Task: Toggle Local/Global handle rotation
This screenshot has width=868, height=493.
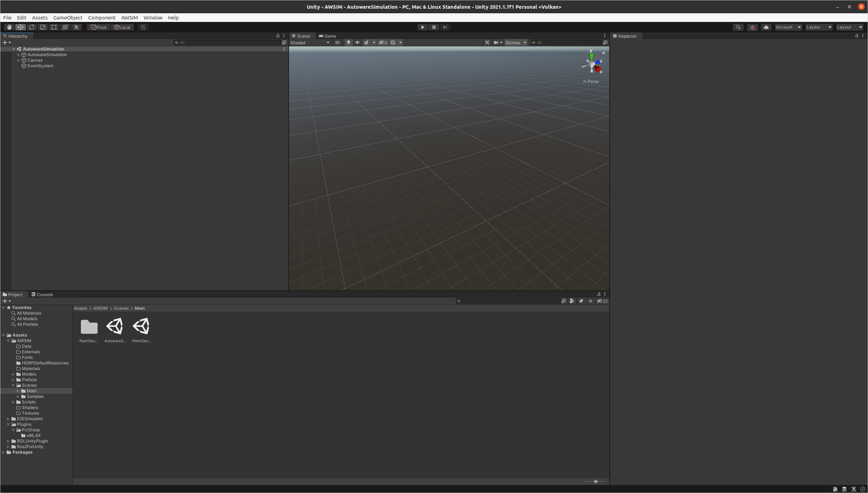Action: 122,27
